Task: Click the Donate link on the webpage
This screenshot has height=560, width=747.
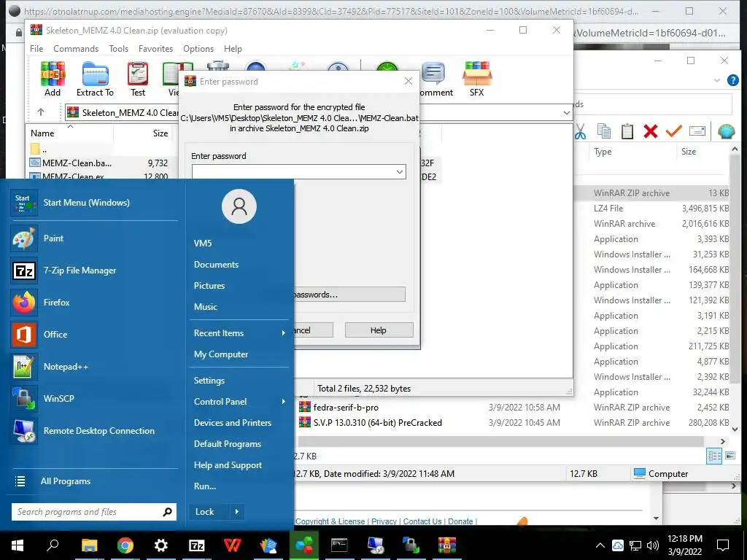Action: (x=460, y=521)
